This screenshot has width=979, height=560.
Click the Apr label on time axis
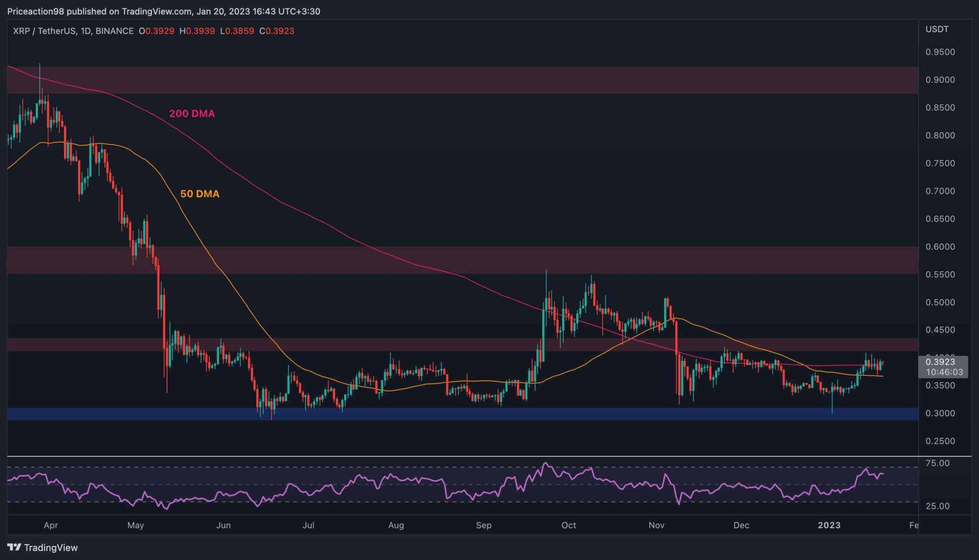click(x=51, y=525)
